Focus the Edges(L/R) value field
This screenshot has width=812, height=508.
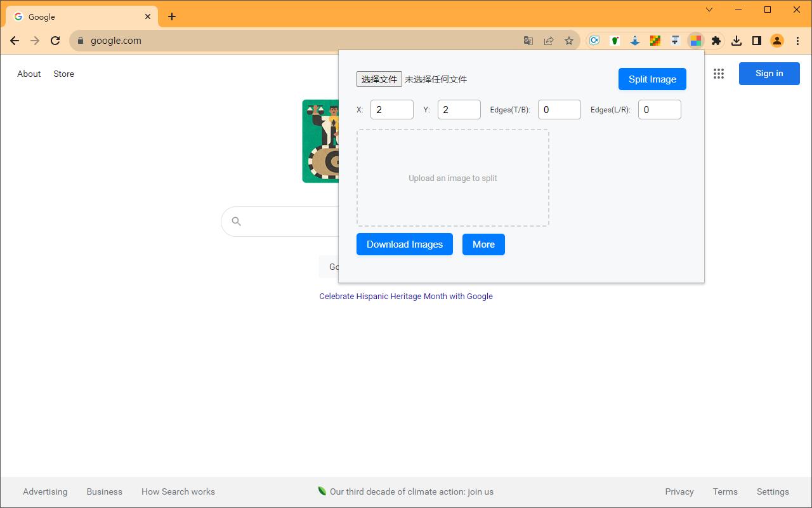click(660, 109)
